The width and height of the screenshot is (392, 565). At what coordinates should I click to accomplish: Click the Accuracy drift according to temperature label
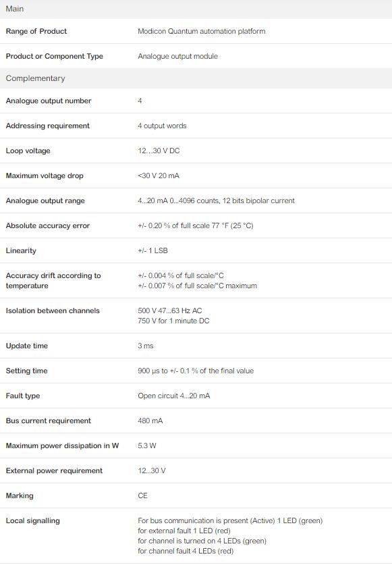click(53, 281)
